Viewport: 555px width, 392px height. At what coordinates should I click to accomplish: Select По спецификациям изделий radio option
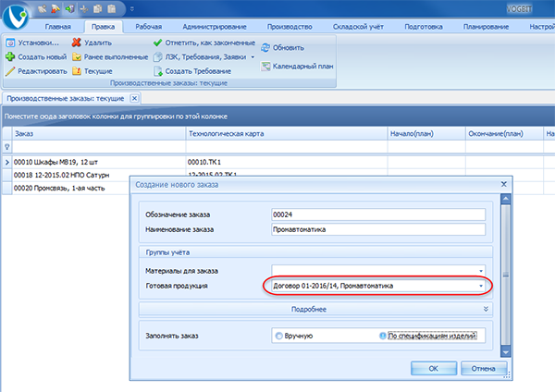(382, 336)
